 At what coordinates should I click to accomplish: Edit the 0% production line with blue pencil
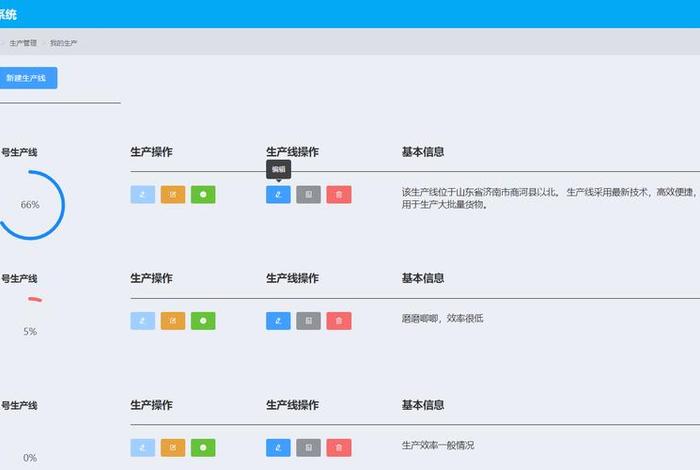click(x=278, y=448)
